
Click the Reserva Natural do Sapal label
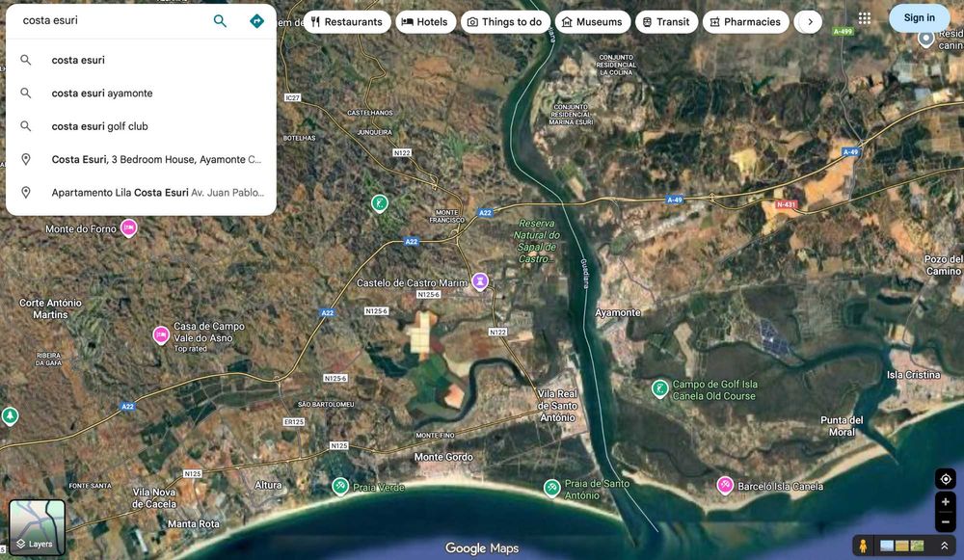[537, 241]
